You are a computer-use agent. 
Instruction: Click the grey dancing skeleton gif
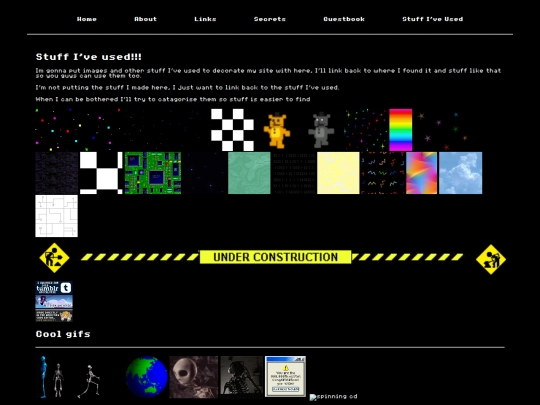click(x=58, y=380)
